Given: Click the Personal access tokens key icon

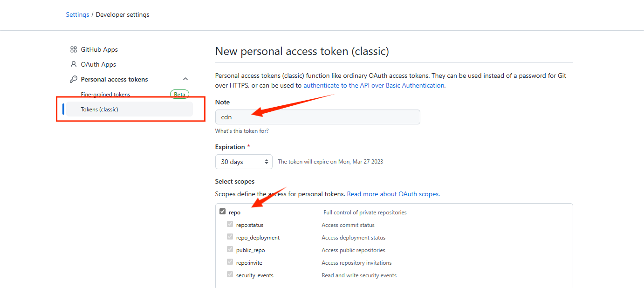Looking at the screenshot, I should pos(73,79).
